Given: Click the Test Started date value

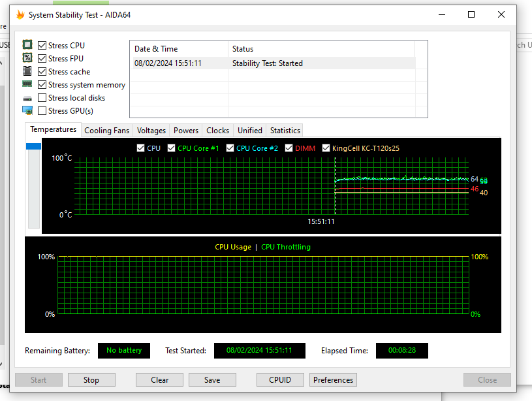Looking at the screenshot, I should [x=260, y=351].
